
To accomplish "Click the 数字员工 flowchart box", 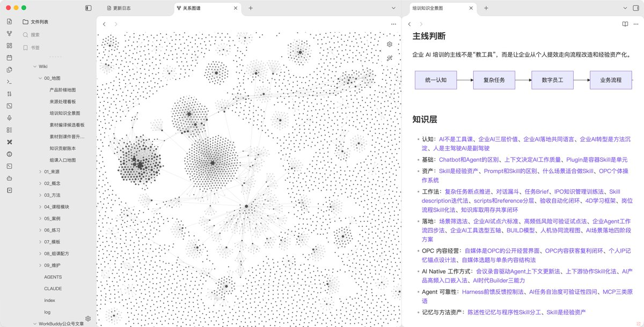I will click(552, 80).
